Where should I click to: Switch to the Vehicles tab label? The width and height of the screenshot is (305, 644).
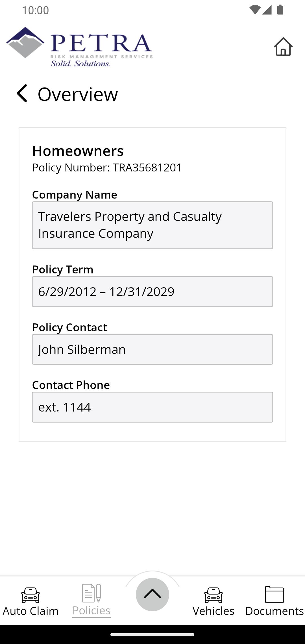pos(213,611)
